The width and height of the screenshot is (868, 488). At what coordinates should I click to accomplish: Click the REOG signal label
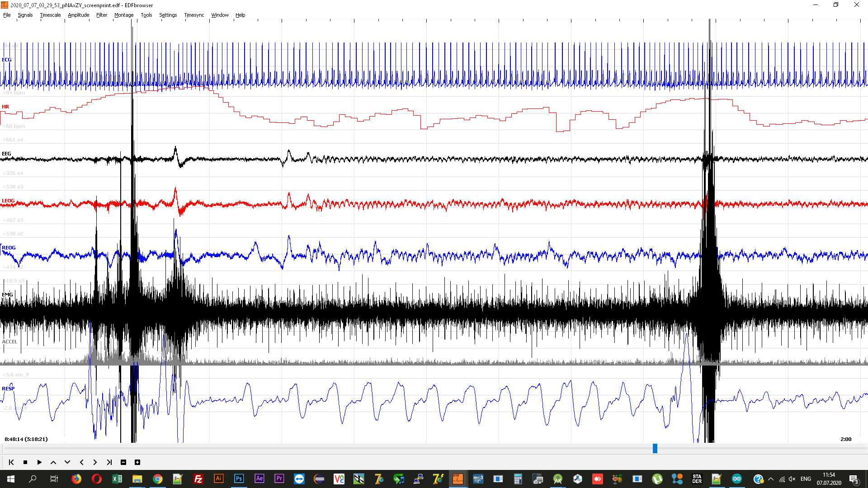pos(9,248)
